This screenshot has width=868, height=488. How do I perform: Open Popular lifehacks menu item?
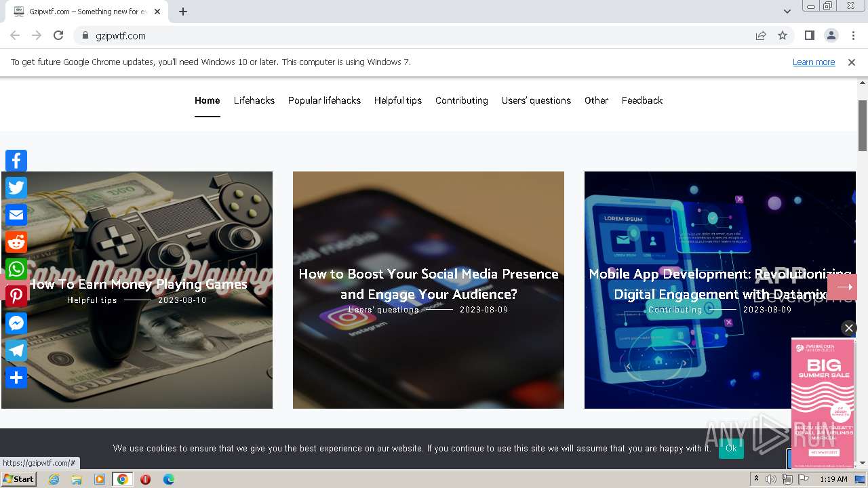pyautogui.click(x=324, y=100)
